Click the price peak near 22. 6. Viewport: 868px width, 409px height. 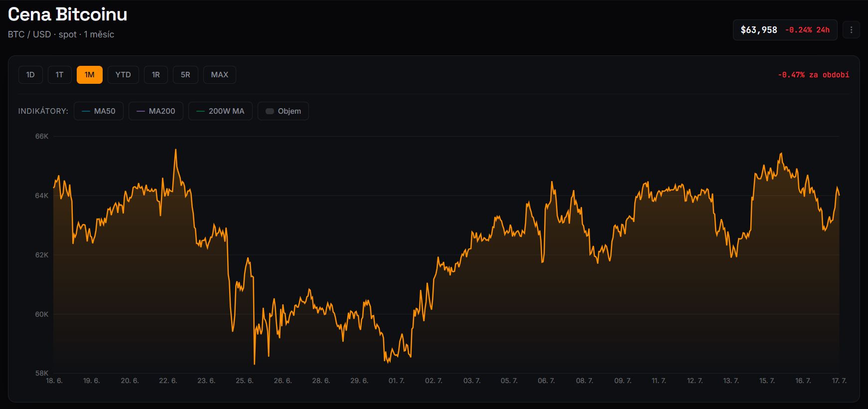point(175,150)
